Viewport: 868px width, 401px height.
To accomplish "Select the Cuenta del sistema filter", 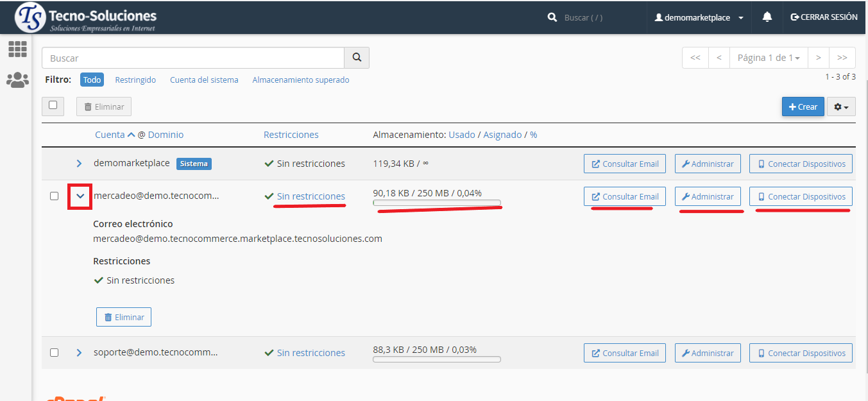I will point(203,80).
